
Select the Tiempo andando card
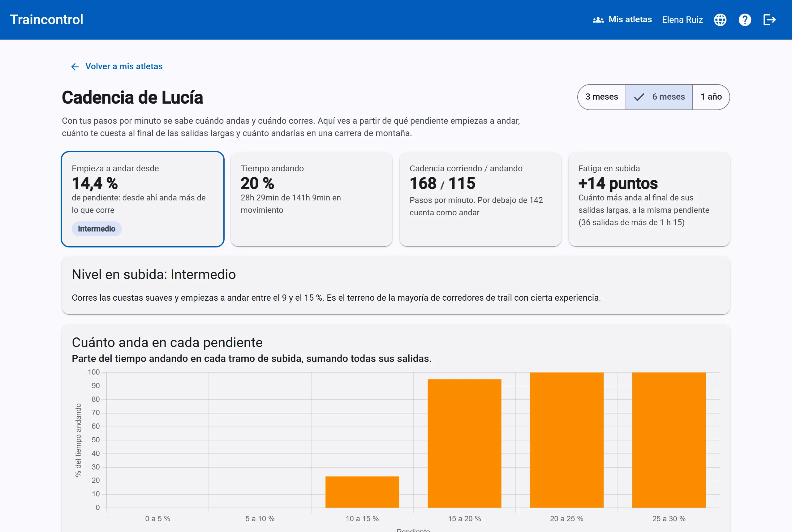click(312, 199)
